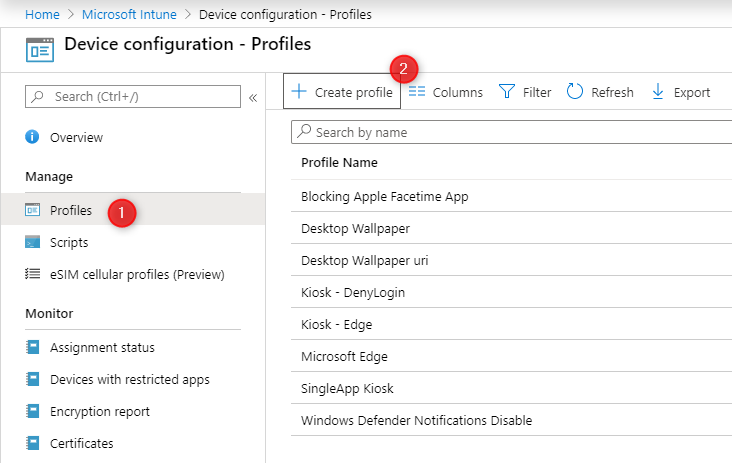Click the Overview info icon
The height and width of the screenshot is (463, 732).
coord(32,137)
